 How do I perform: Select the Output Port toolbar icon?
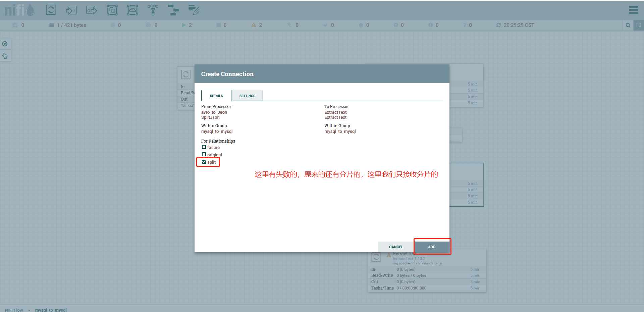point(92,10)
